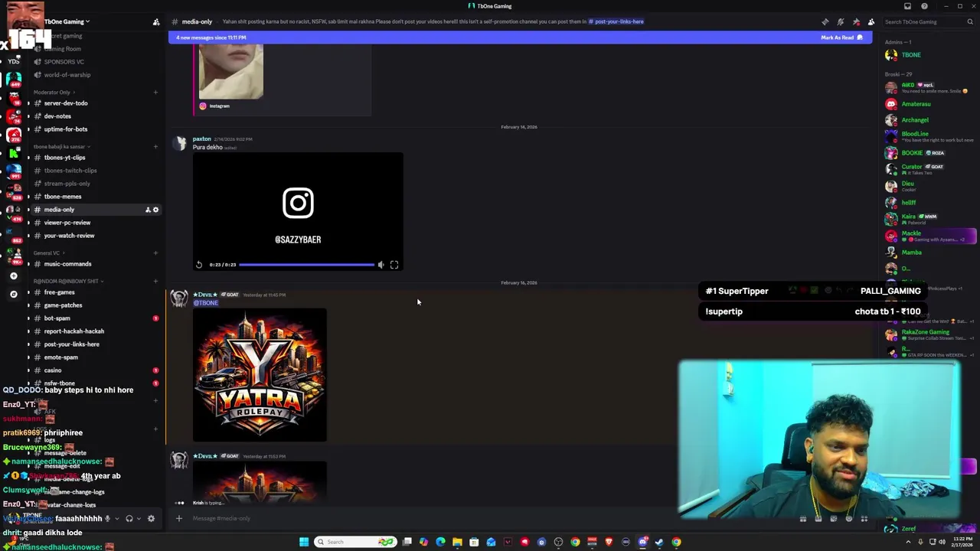Collapse the tbone babaji ka sansar category
Screen dimensions: 980x551
click(x=62, y=146)
